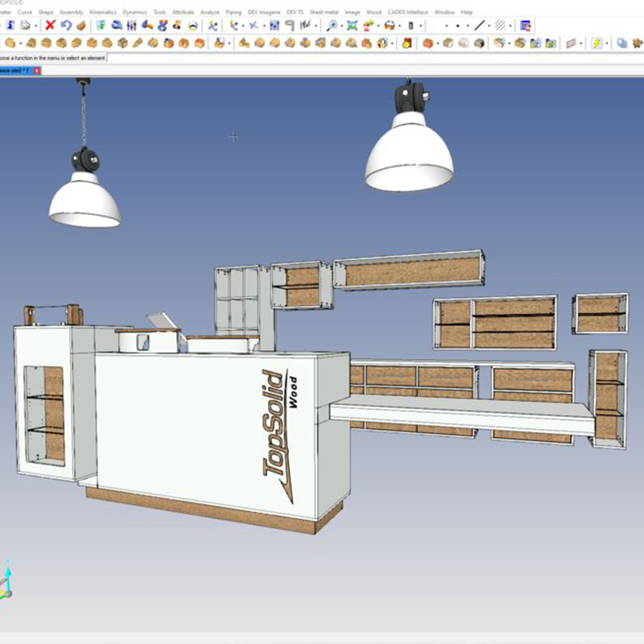Close the blue document tab
The image size is (644, 644).
(x=37, y=71)
